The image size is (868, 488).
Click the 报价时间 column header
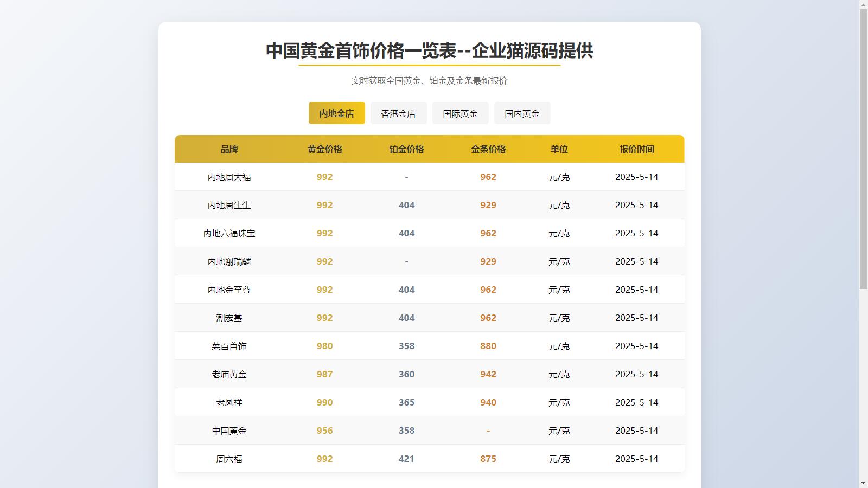coord(637,149)
